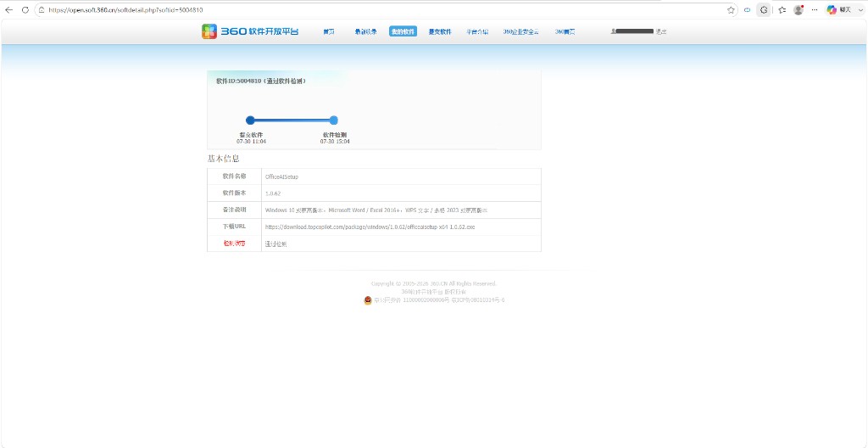868x448 pixels.
Task: Select the 我的软件 navigation tab
Action: (x=403, y=31)
